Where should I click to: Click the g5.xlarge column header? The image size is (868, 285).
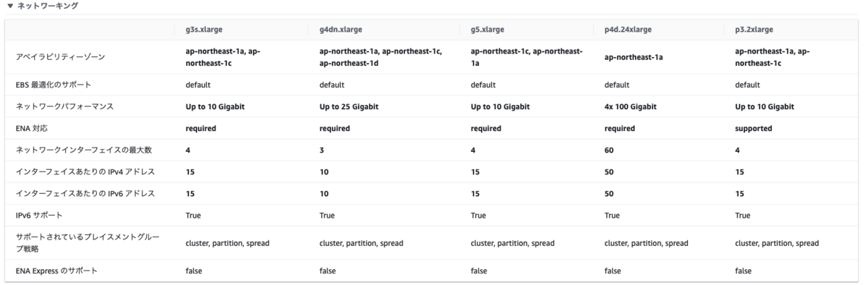(x=488, y=30)
